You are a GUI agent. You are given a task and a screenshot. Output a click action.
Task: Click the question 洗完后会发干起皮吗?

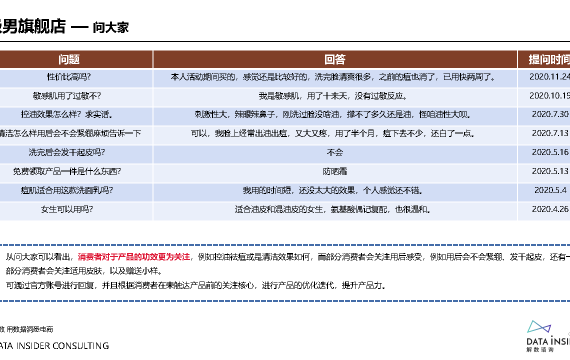point(67,152)
